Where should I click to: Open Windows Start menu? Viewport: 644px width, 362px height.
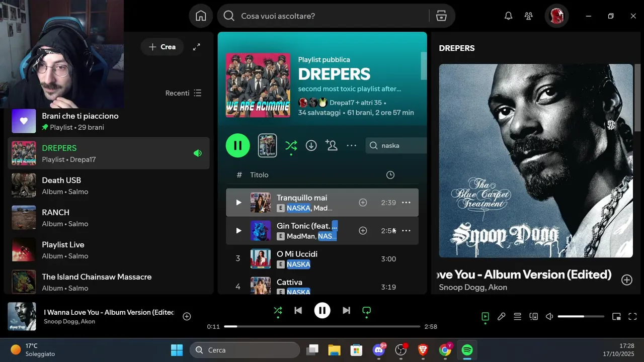tap(177, 350)
